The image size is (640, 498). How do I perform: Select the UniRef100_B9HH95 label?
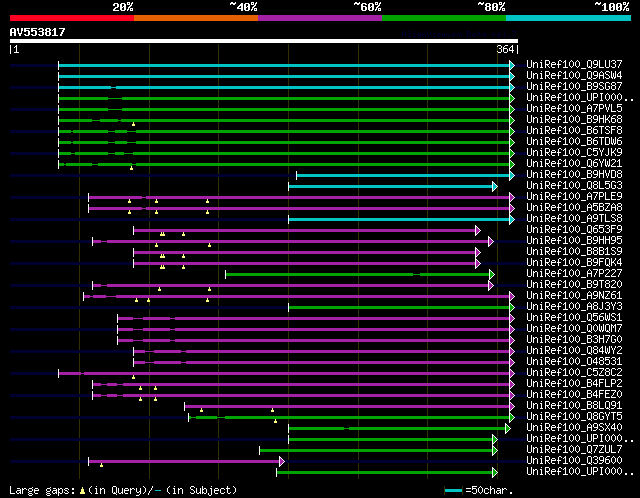click(x=574, y=240)
